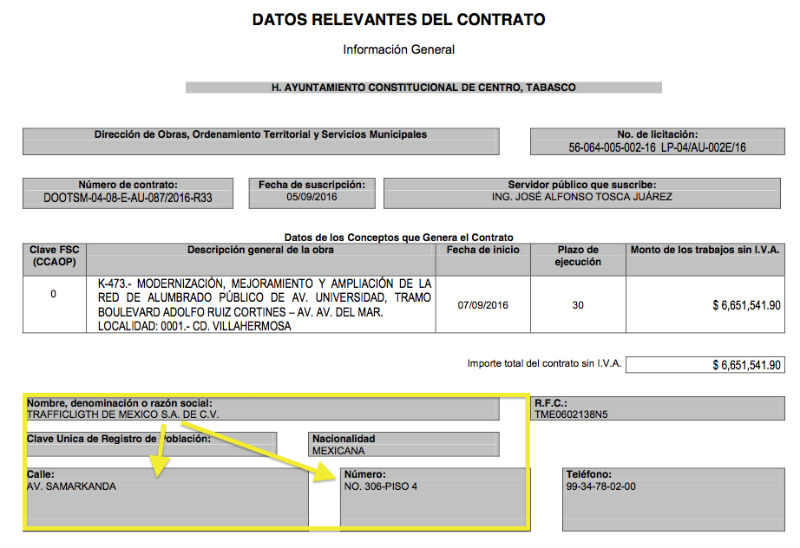Click the total amount box '$ 6,651,541.90'

pyautogui.click(x=705, y=365)
